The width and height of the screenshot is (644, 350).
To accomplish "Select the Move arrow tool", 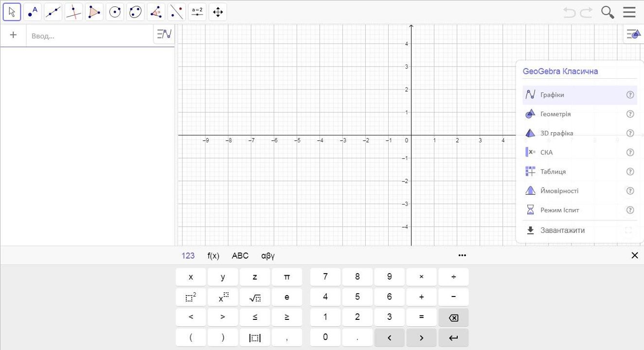I will pyautogui.click(x=12, y=12).
